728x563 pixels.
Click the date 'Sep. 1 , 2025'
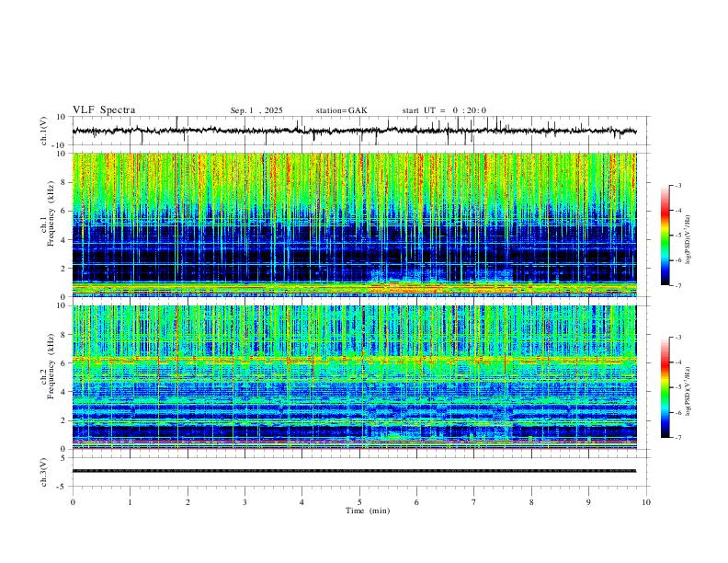pos(256,110)
